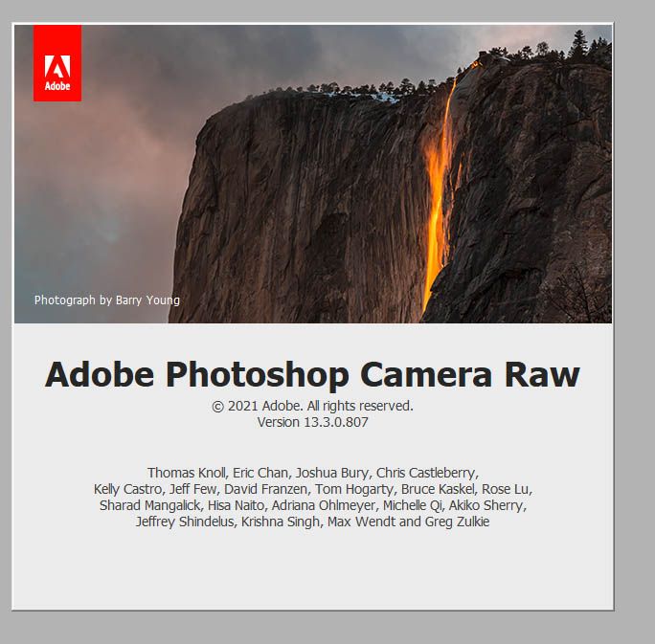Click the 'Photograph by Barry Young' credit
The width and height of the screenshot is (655, 644).
[107, 300]
